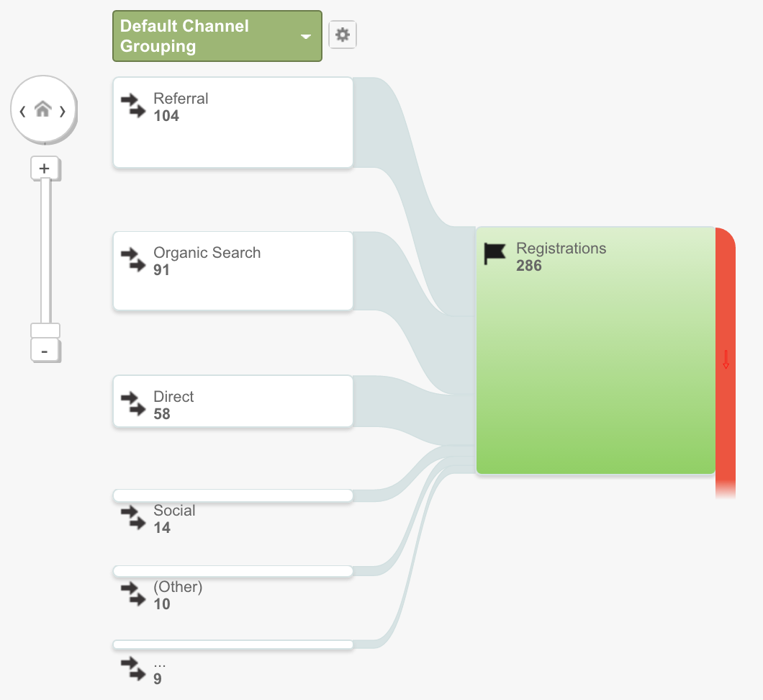Click the right arrow in the navigation circle
The height and width of the screenshot is (700, 763).
coord(63,112)
